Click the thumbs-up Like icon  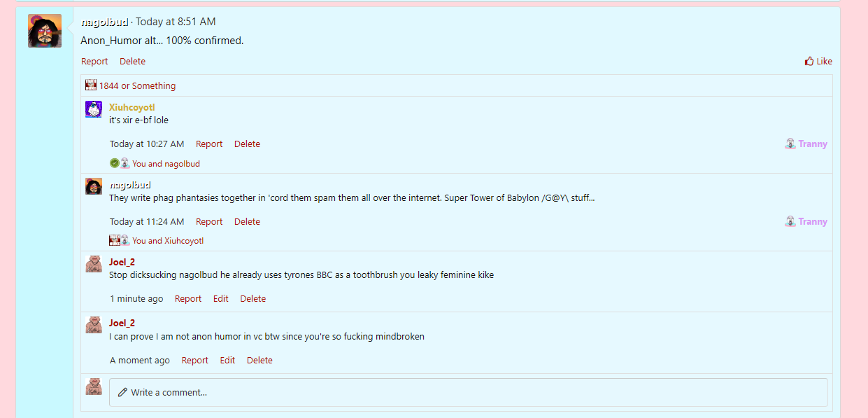tap(809, 61)
